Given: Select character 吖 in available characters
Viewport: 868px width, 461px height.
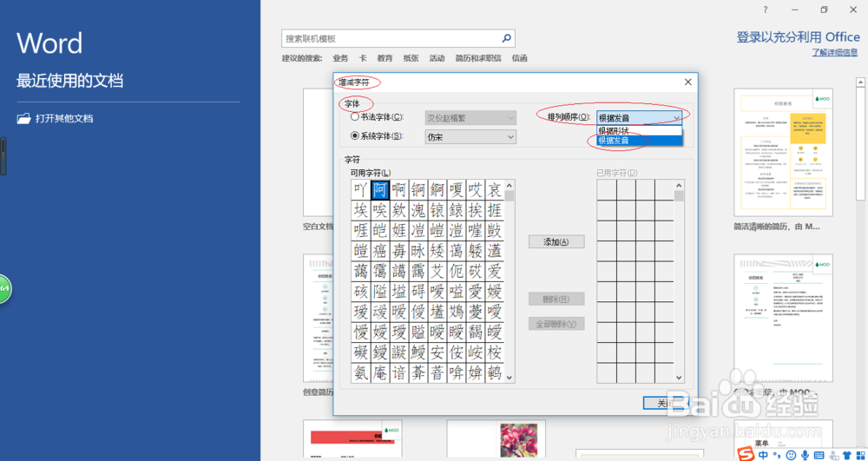Looking at the screenshot, I should [361, 189].
